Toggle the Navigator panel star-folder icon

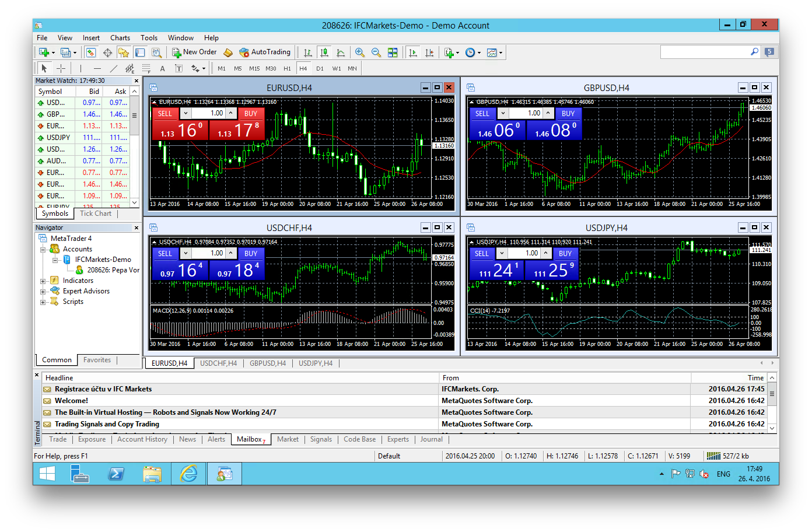click(x=124, y=52)
